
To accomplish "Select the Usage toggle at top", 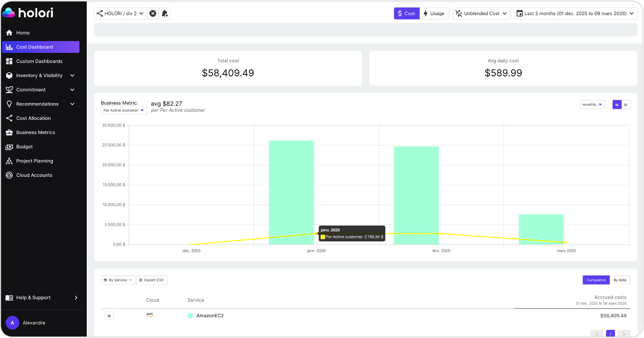I will click(434, 13).
